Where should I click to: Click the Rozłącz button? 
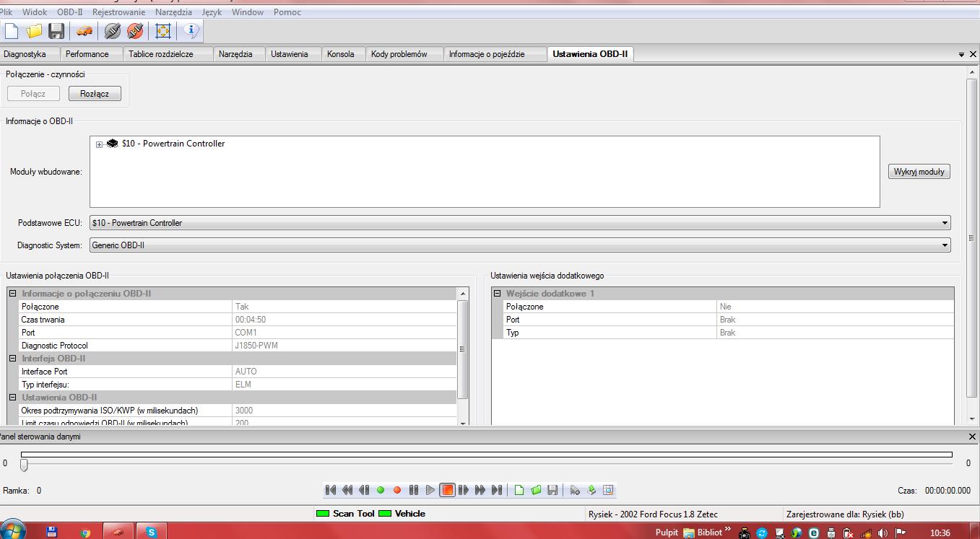point(95,94)
